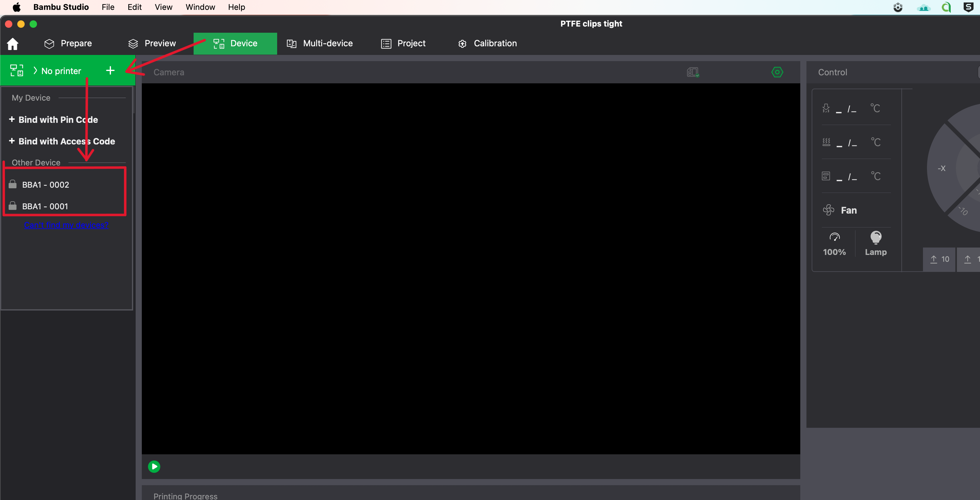The width and height of the screenshot is (980, 500).
Task: Collapse the My Device section
Action: (31, 98)
